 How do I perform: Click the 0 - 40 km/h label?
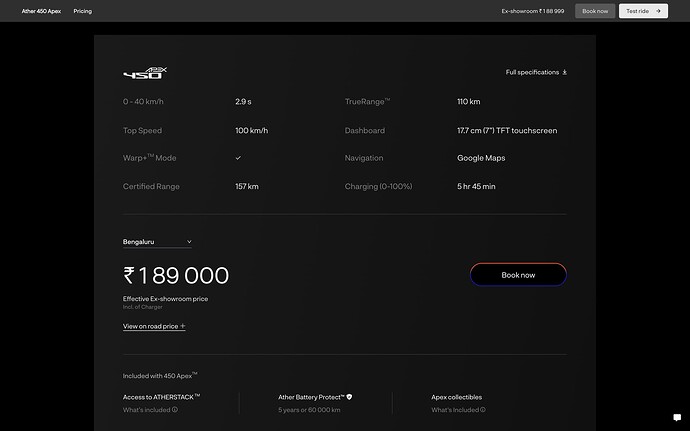143,102
